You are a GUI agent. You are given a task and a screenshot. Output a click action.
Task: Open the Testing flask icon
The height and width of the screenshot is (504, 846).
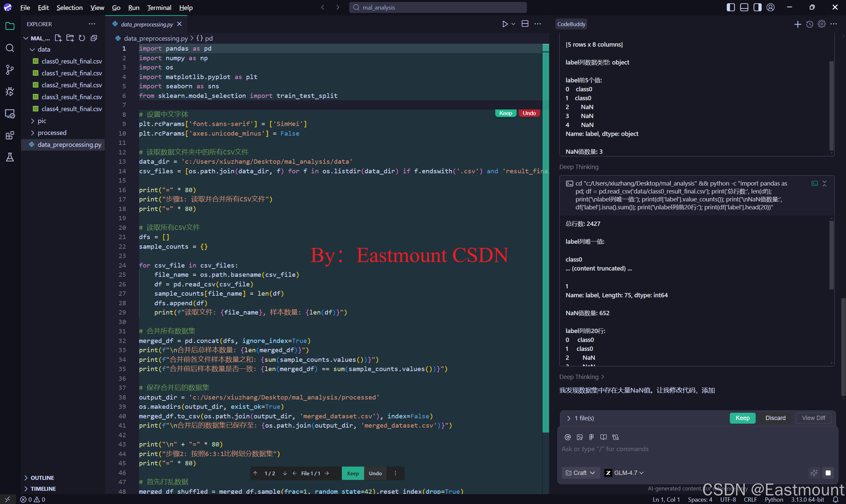point(10,157)
